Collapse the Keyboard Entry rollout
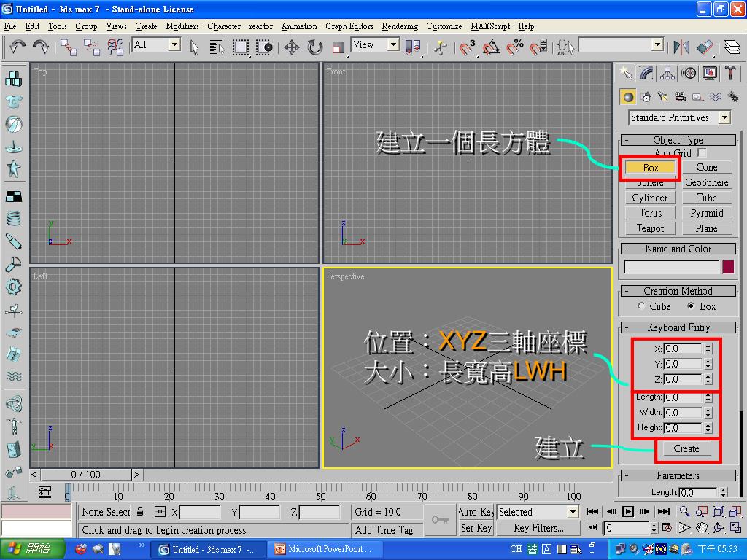The height and width of the screenshot is (560, 747). coord(678,327)
